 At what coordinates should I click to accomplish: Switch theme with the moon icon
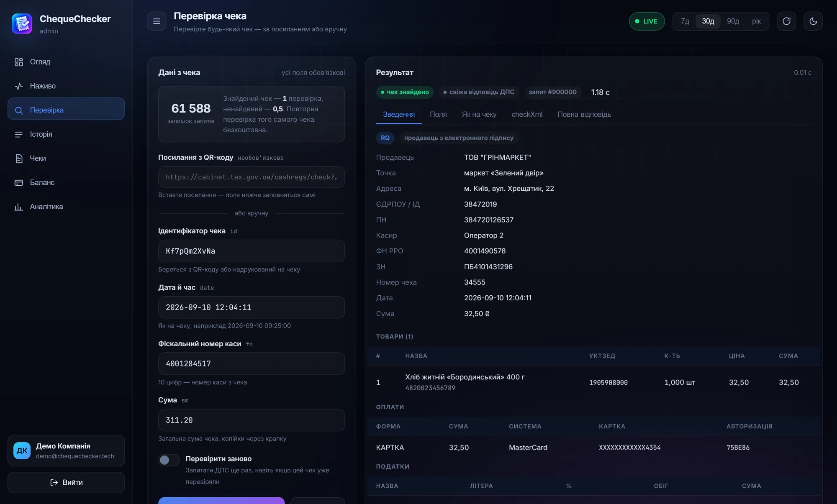tap(813, 21)
